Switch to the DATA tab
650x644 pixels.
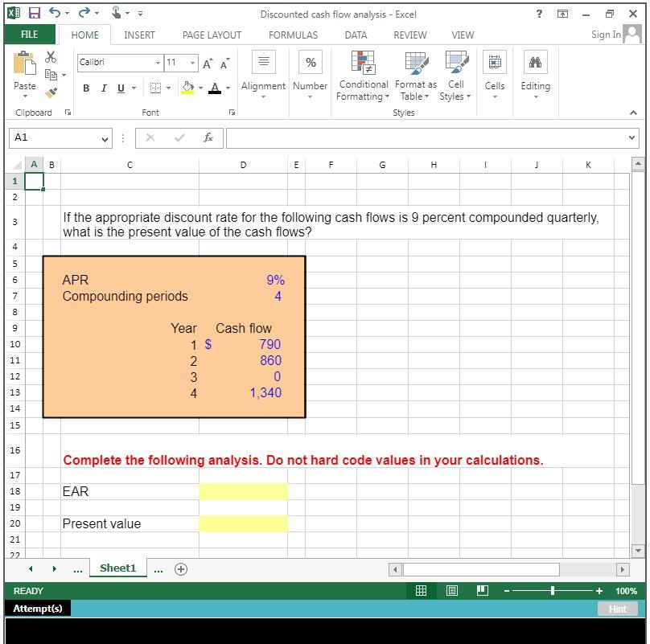click(356, 35)
